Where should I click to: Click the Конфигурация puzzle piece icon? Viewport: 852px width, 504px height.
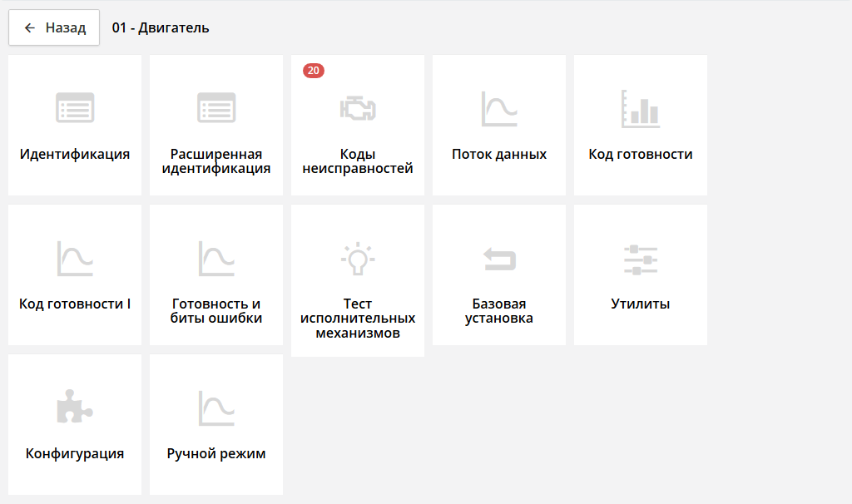pos(75,408)
